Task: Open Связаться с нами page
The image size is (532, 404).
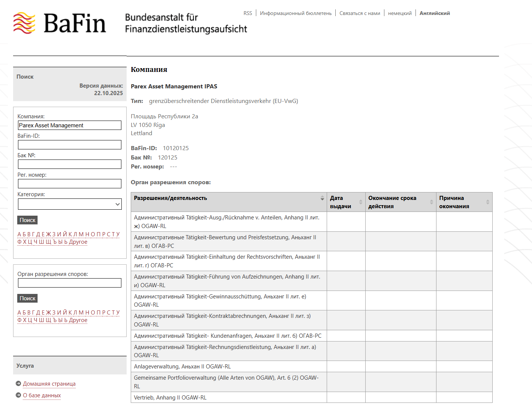Action: [x=360, y=13]
